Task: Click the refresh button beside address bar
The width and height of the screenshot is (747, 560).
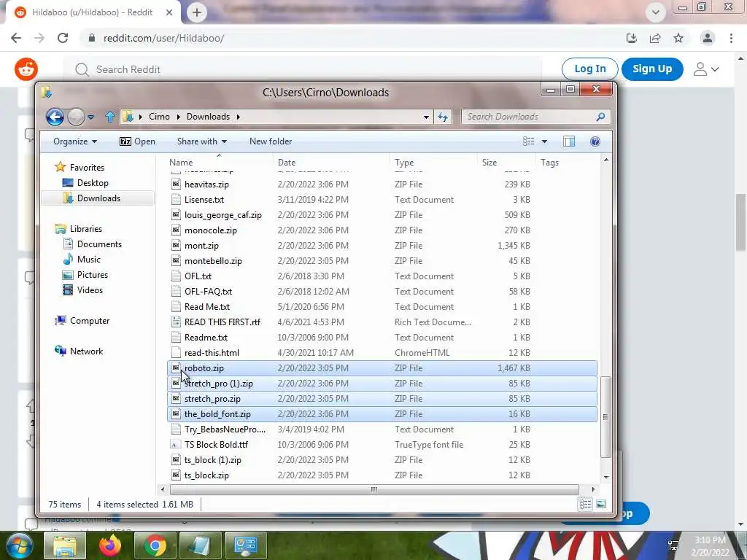Action: [x=443, y=117]
